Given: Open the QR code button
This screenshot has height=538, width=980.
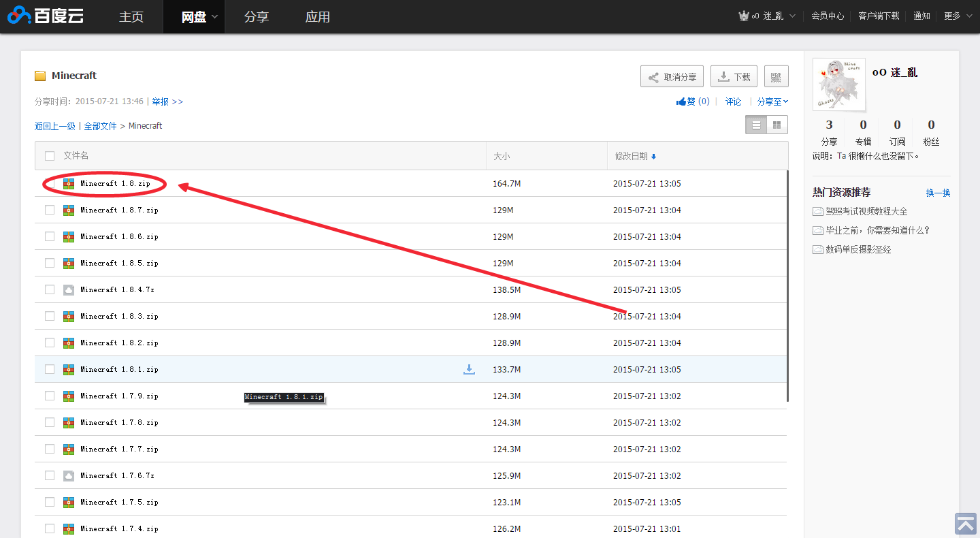Looking at the screenshot, I should point(776,77).
